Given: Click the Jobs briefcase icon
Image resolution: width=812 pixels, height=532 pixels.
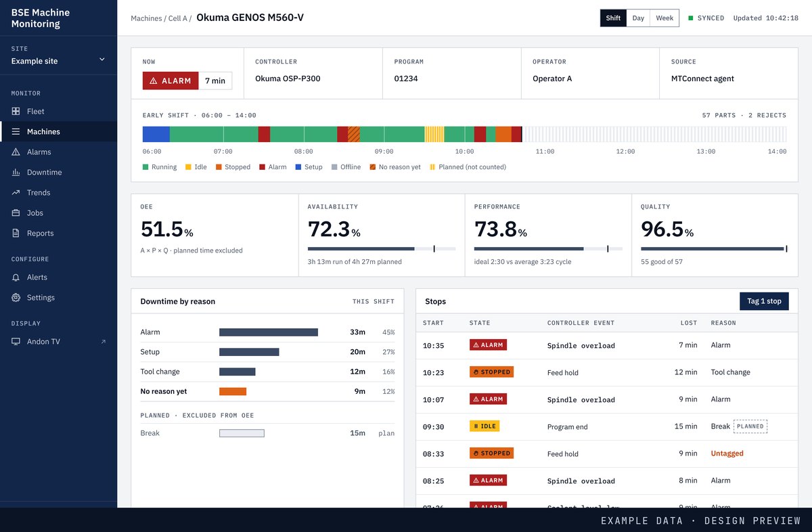Looking at the screenshot, I should point(16,213).
